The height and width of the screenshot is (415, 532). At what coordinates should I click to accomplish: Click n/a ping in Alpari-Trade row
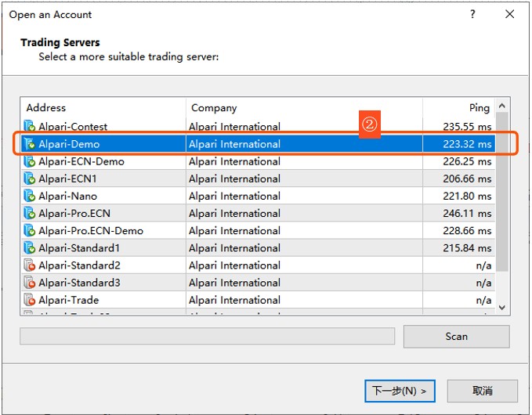click(x=483, y=300)
